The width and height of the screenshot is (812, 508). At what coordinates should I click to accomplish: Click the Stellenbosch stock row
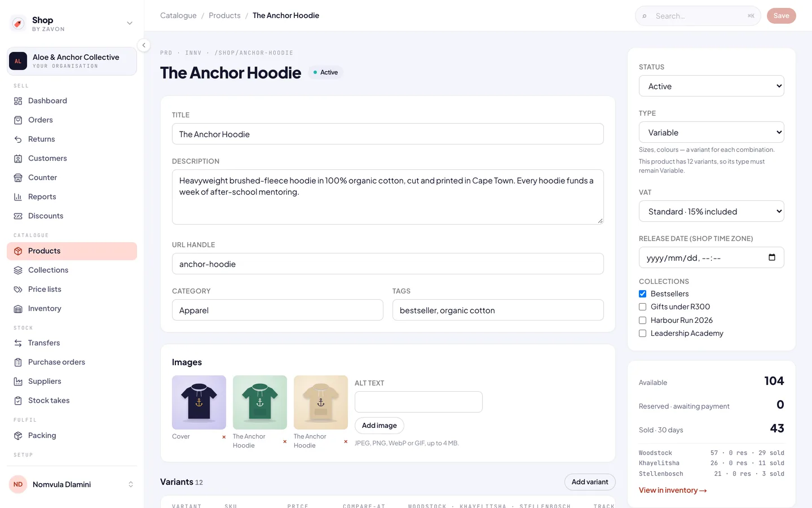point(712,474)
